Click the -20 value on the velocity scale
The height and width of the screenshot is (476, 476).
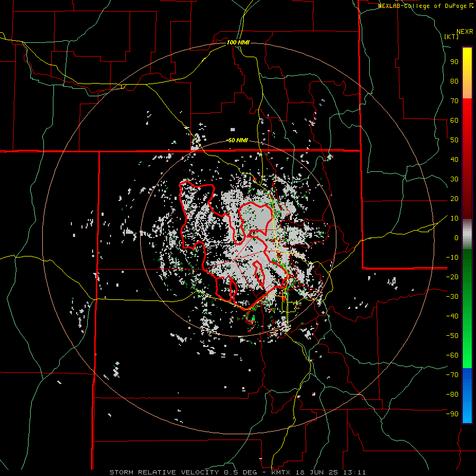tap(452, 277)
